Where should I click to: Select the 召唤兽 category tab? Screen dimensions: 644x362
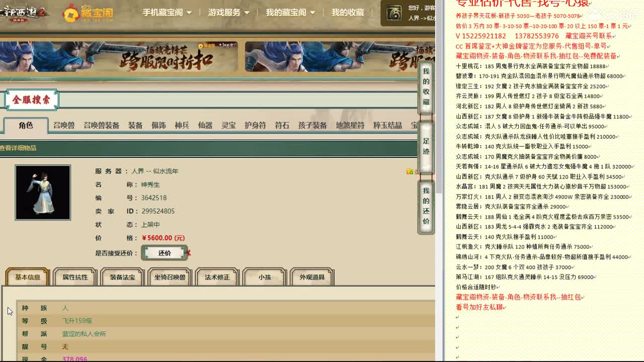tap(64, 125)
